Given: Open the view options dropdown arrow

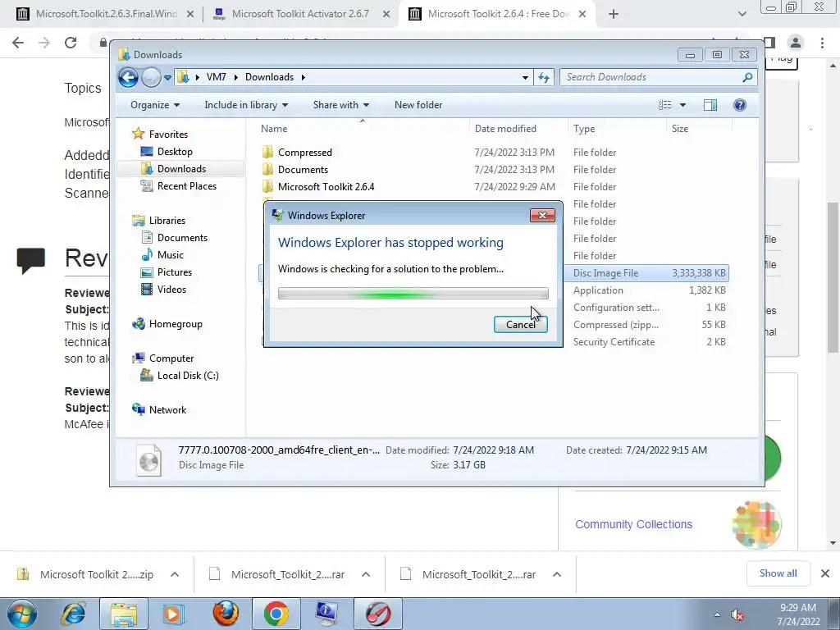Looking at the screenshot, I should tap(682, 105).
